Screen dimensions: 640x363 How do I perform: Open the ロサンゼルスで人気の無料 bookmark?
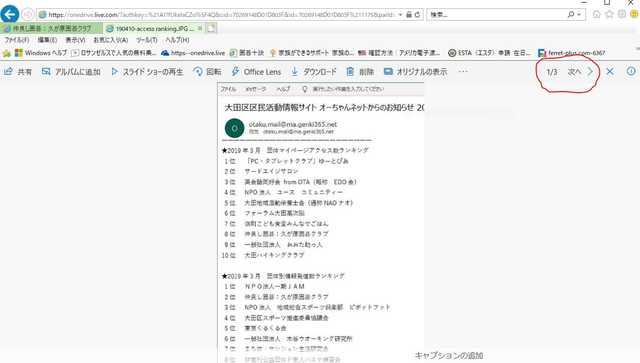pyautogui.click(x=114, y=53)
